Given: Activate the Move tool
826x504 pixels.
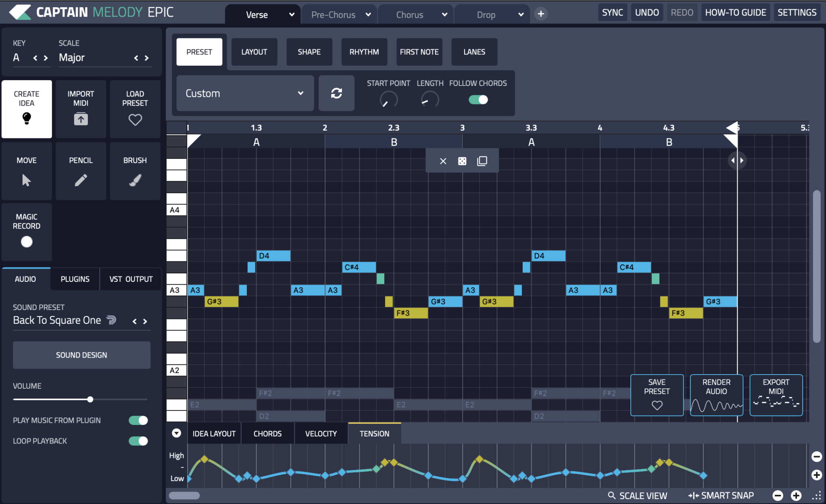Looking at the screenshot, I should tap(26, 171).
